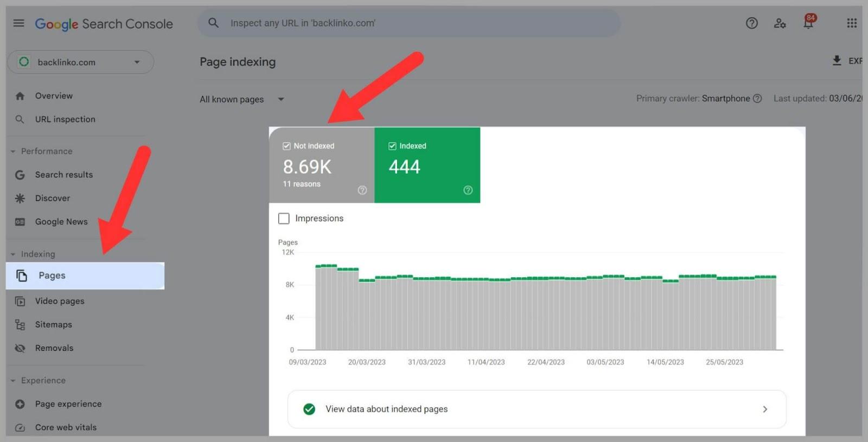
Task: Collapse the Performance section
Action: point(13,151)
